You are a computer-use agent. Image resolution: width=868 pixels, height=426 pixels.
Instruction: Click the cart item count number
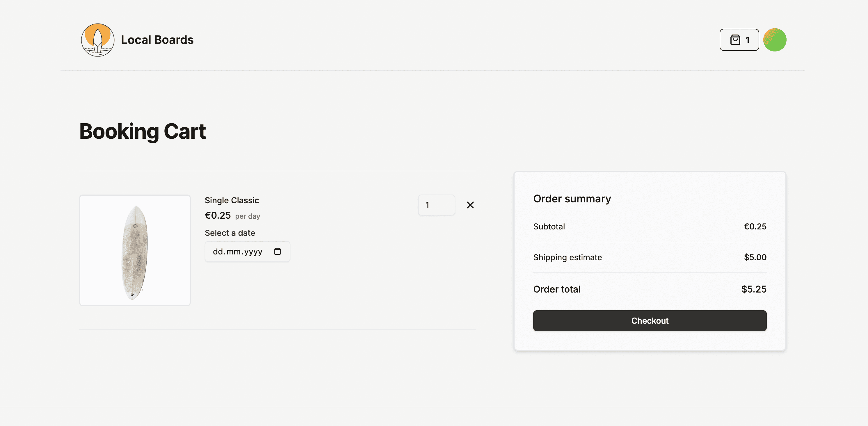[747, 40]
